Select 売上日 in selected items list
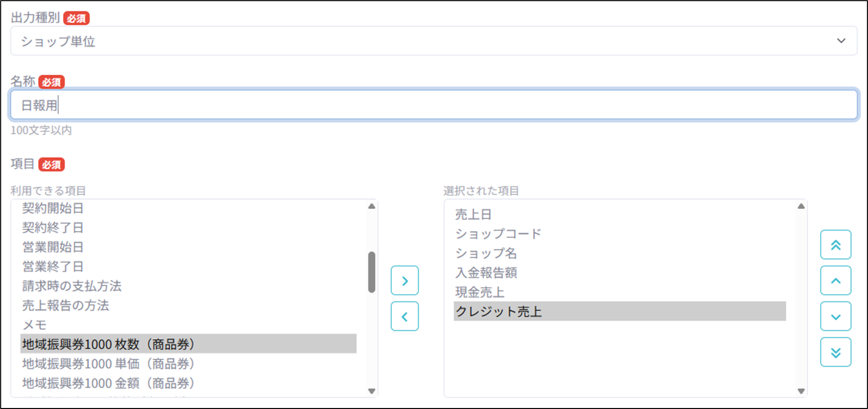Screen dimensions: 868x409 click(x=473, y=215)
